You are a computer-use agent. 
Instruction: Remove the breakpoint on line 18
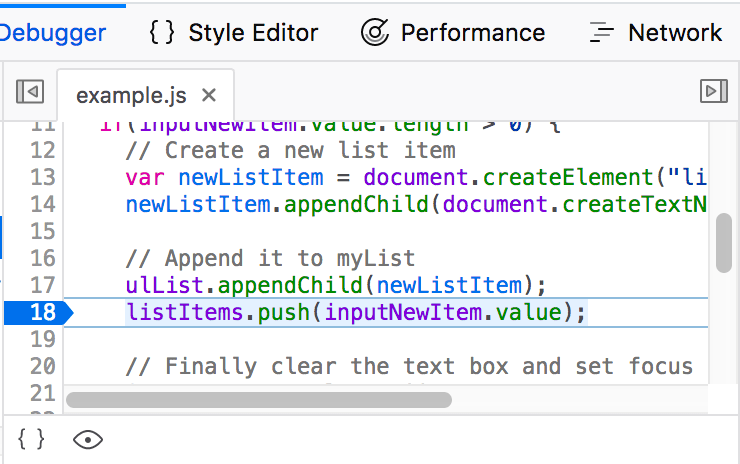click(40, 312)
